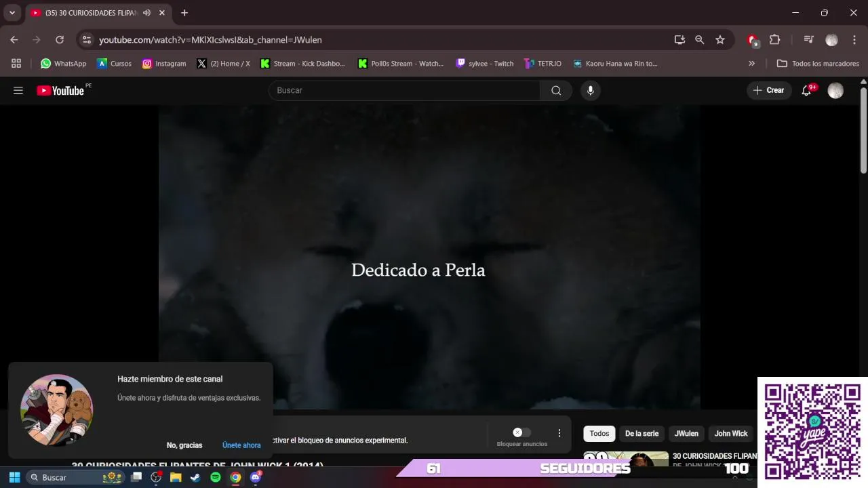Open Todos los marcadores folder
The height and width of the screenshot is (488, 868).
818,64
